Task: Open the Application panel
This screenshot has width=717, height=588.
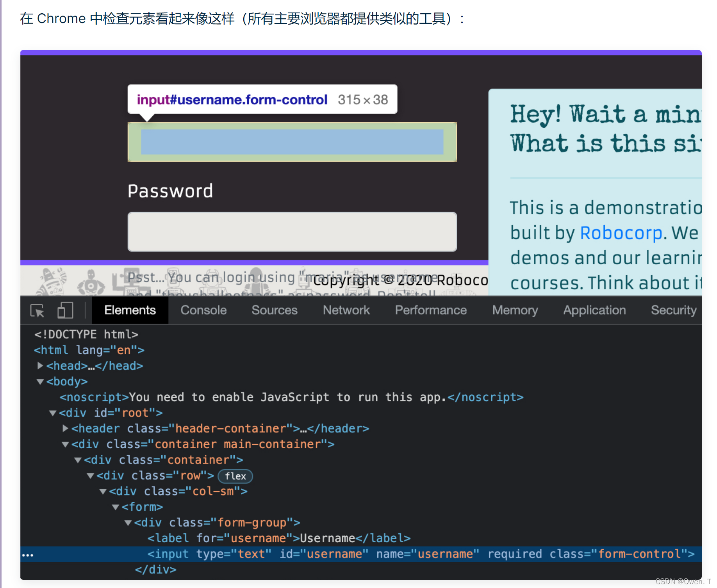Action: (594, 310)
